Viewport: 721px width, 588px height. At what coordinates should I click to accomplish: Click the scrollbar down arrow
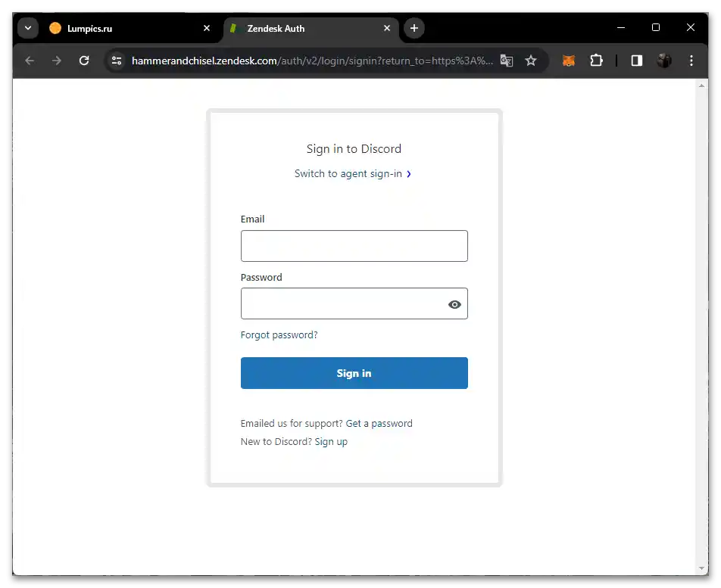point(701,569)
